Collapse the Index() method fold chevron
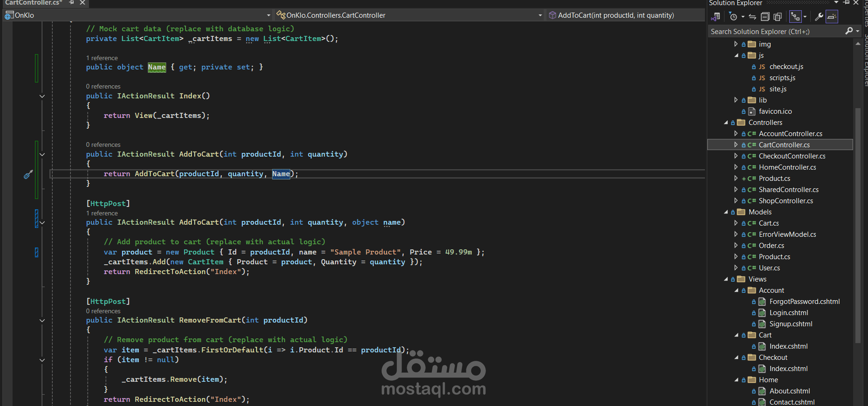868x406 pixels. click(42, 96)
